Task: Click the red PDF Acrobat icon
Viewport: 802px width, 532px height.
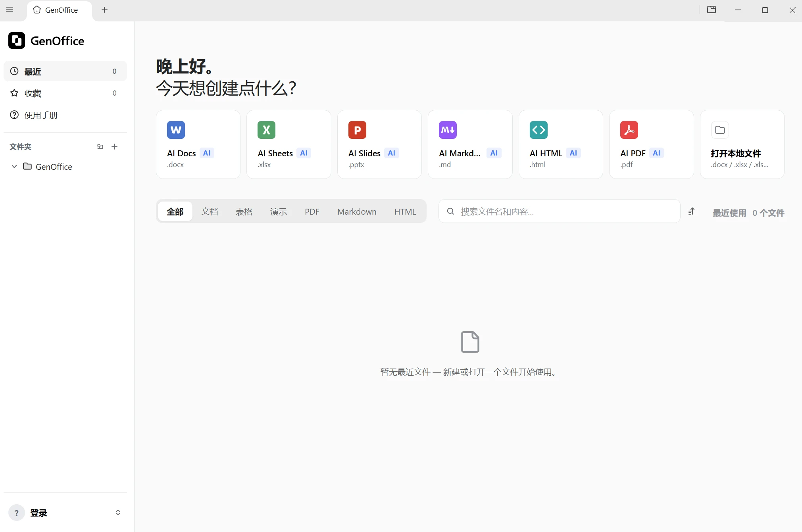Action: [x=629, y=130]
